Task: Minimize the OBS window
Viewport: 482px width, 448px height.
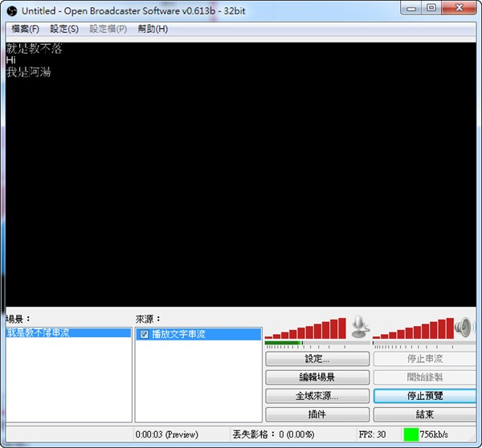Action: pos(411,8)
